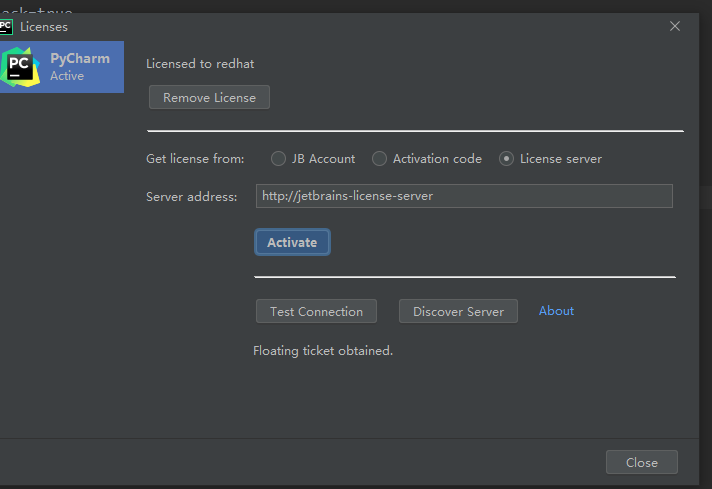Screen dimensions: 712x489
Task: Click the Licenses title bar text
Action: [44, 27]
